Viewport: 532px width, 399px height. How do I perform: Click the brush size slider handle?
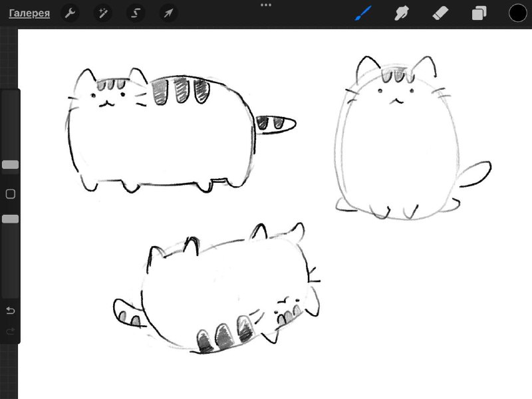click(10, 164)
